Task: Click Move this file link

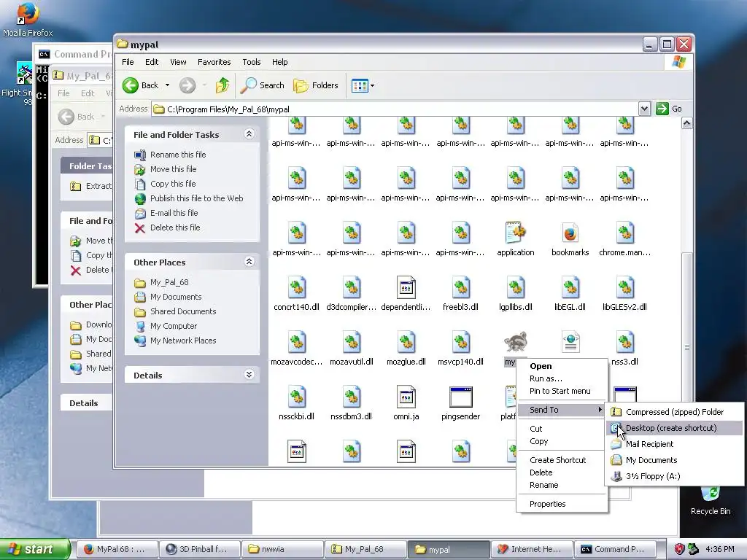Action: 173,169
